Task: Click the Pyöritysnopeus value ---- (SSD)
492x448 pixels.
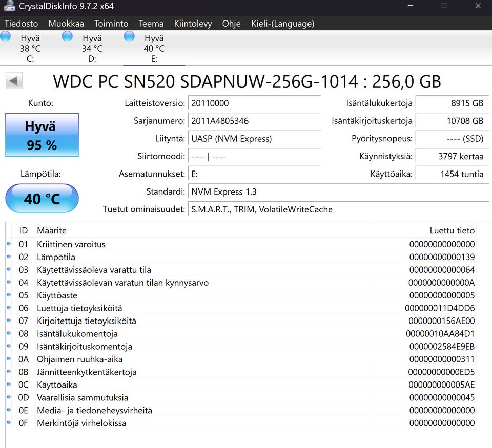Action: 452,139
